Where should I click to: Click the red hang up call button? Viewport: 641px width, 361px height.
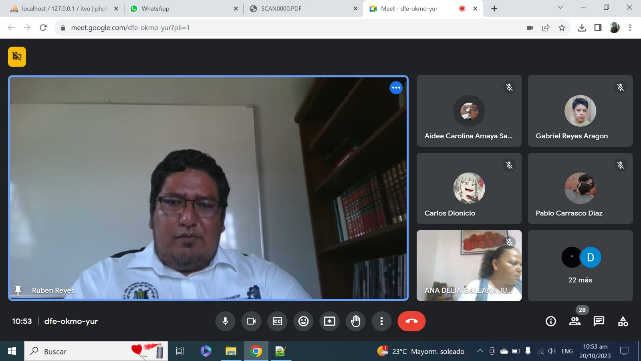[x=411, y=321]
